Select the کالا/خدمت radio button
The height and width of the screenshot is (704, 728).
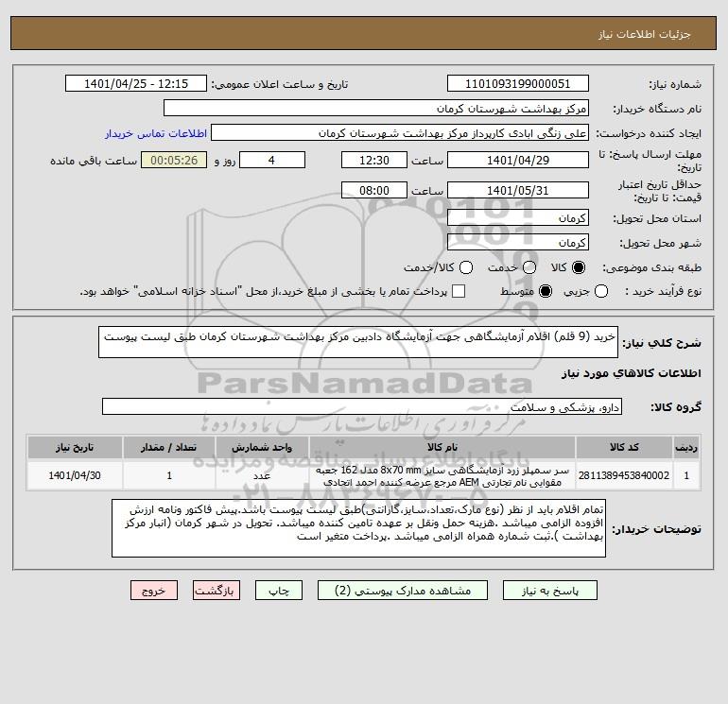pyautogui.click(x=466, y=267)
